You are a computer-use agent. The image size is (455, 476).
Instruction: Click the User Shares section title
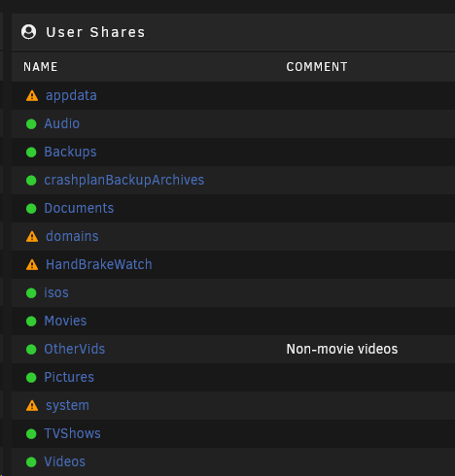click(95, 32)
